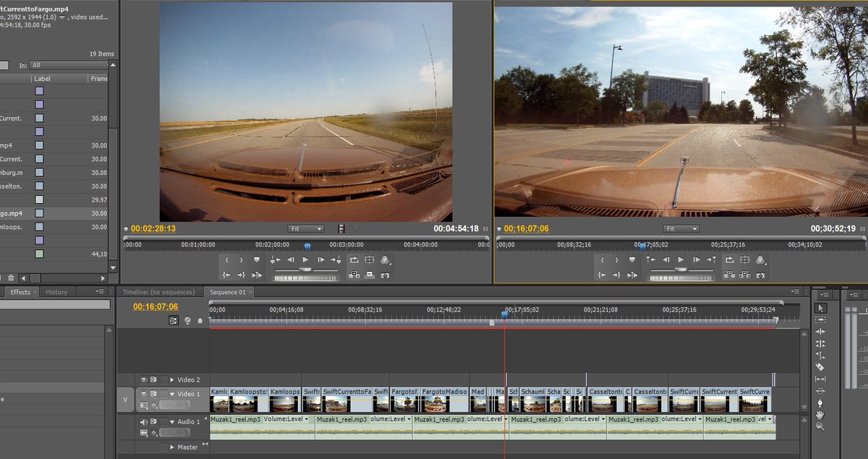This screenshot has height=459, width=868.
Task: Hide the Video 1 track output
Action: click(x=144, y=394)
